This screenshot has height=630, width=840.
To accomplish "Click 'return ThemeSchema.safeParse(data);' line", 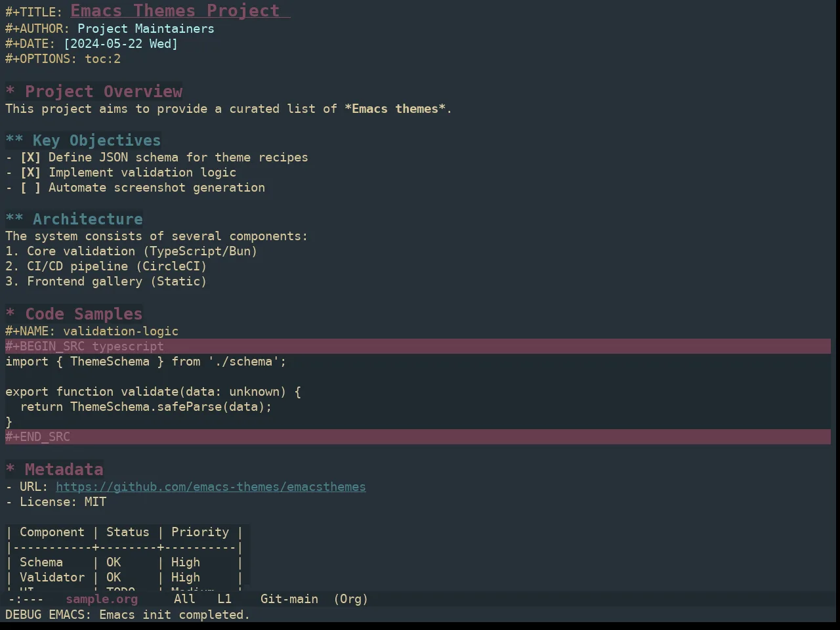I will click(x=146, y=407).
